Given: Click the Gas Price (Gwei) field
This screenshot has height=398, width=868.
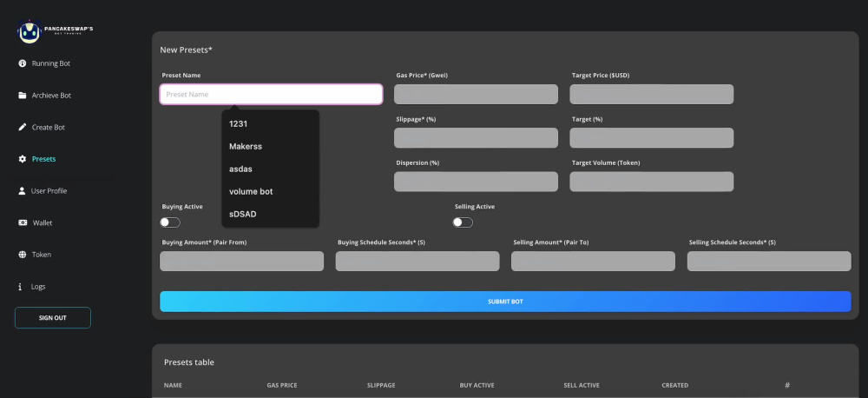Looking at the screenshot, I should [476, 94].
